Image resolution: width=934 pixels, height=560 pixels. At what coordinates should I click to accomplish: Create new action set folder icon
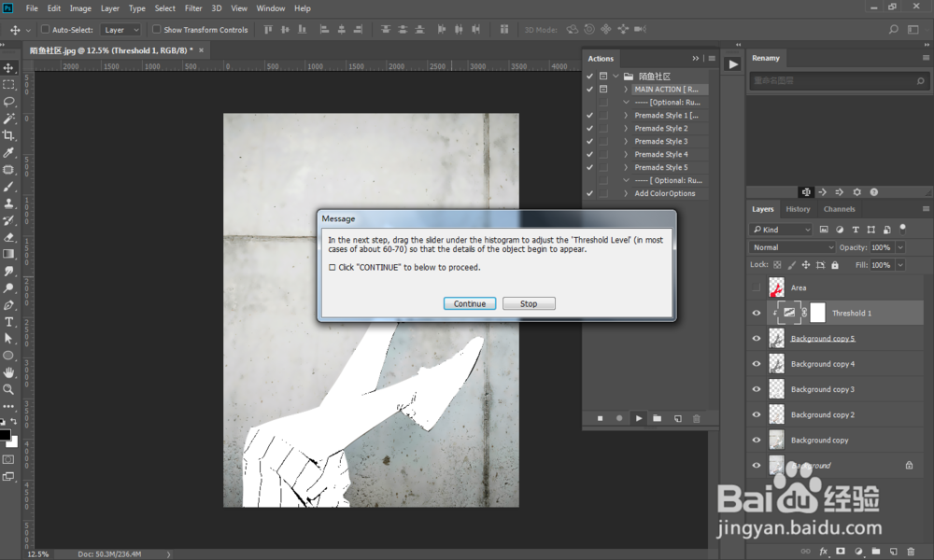tap(657, 419)
